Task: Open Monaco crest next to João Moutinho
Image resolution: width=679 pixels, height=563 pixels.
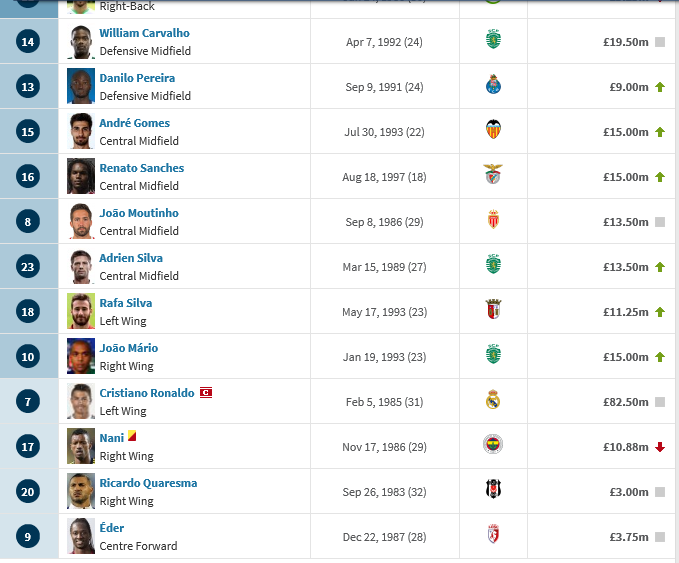Action: coord(493,219)
